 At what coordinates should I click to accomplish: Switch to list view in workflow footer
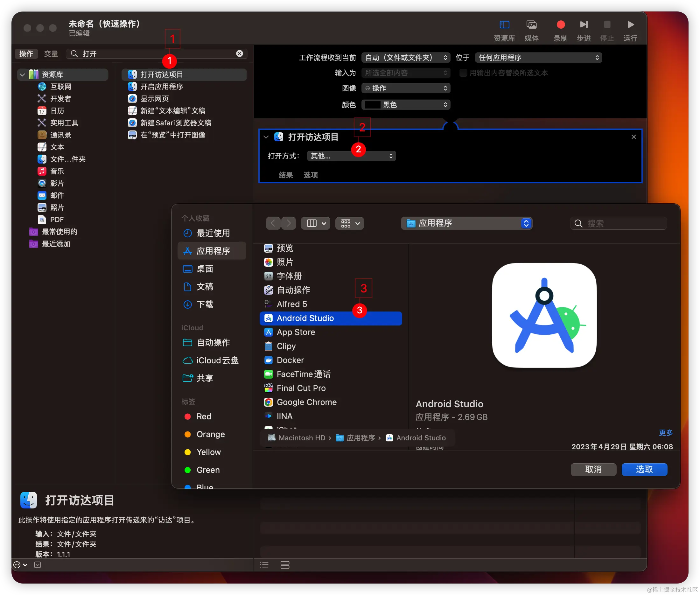point(264,565)
